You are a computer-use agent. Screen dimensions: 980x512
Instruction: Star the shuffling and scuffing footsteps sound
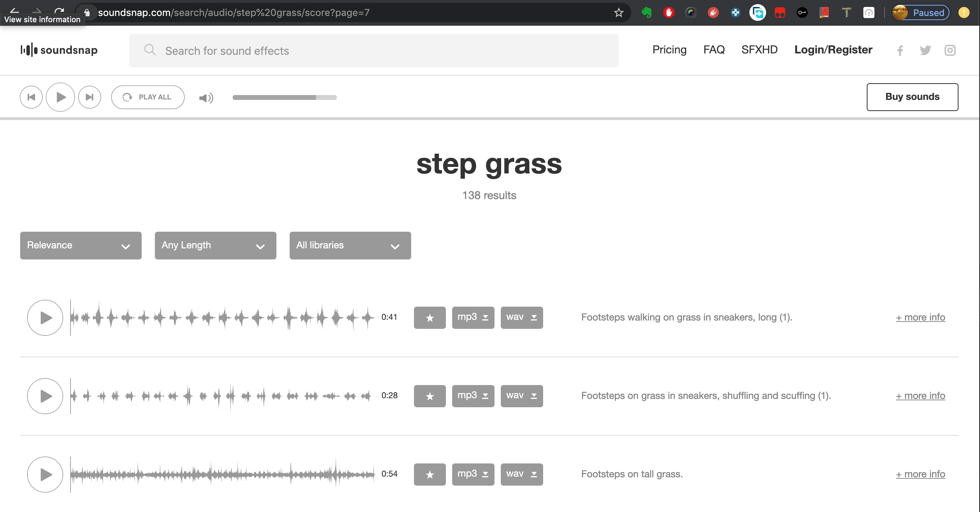[x=430, y=396]
